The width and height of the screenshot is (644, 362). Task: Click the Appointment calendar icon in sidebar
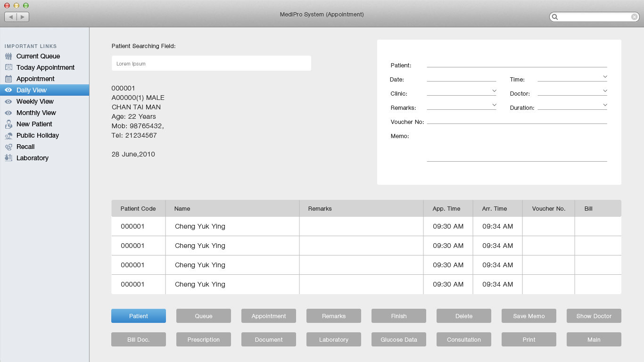pyautogui.click(x=8, y=79)
